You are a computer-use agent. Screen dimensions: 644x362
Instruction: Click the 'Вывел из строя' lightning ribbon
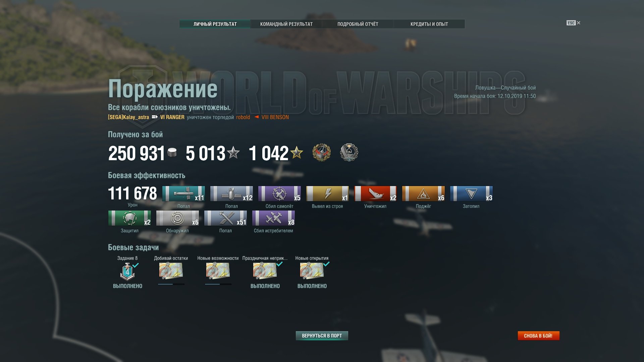(x=327, y=194)
